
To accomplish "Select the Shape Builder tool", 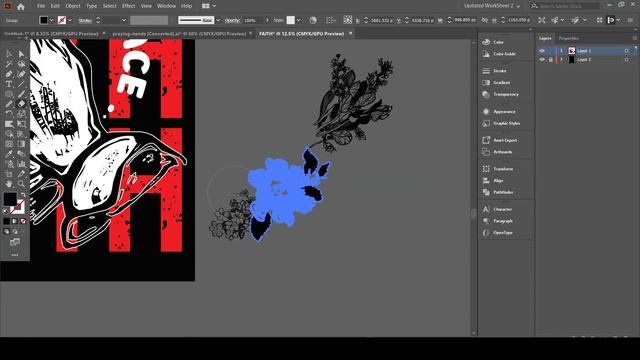I will coord(9,134).
